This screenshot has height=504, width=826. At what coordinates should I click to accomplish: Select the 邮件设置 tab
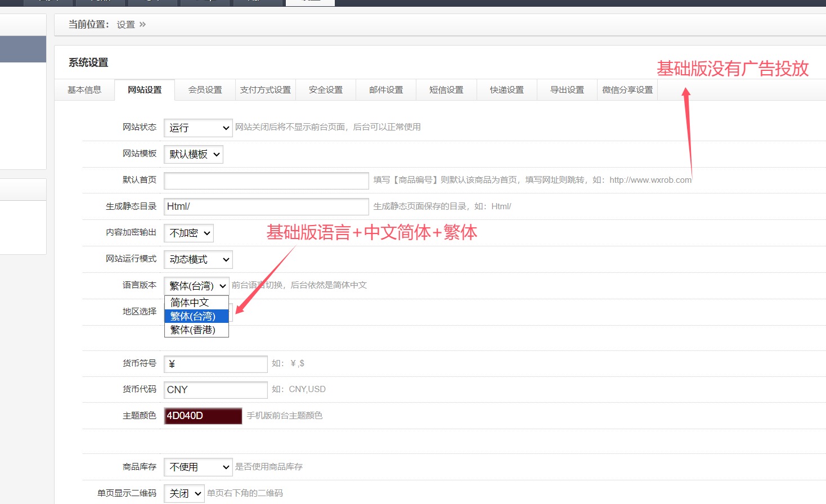point(386,90)
